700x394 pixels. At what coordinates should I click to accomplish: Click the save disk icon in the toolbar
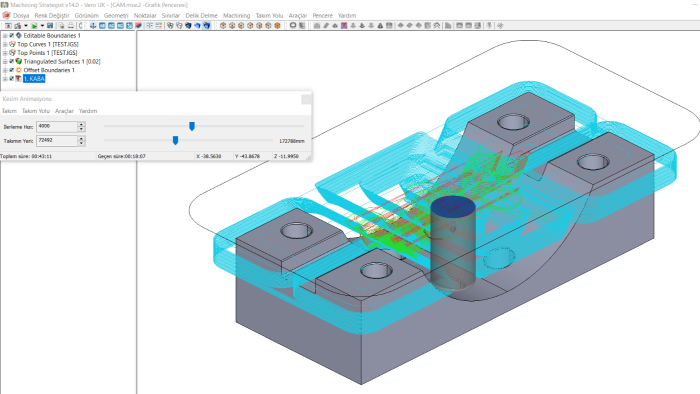click(x=50, y=26)
